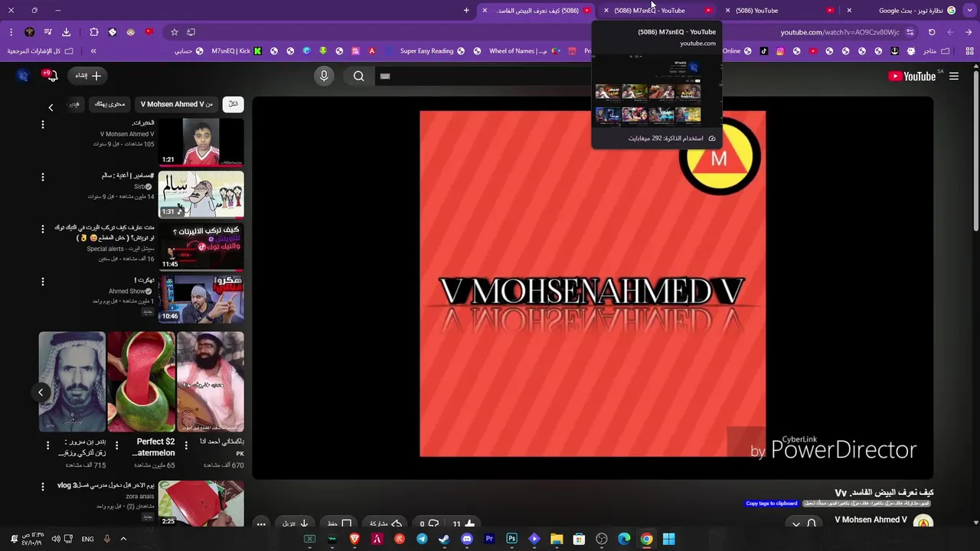This screenshot has width=980, height=551.
Task: Open the 10:46 Ahmed Show video thumbnail
Action: pos(201,298)
